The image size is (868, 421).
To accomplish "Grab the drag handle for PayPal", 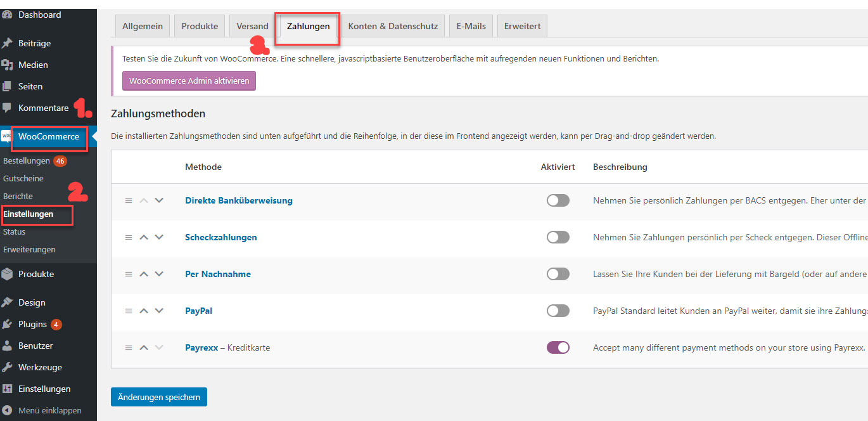I will click(129, 311).
